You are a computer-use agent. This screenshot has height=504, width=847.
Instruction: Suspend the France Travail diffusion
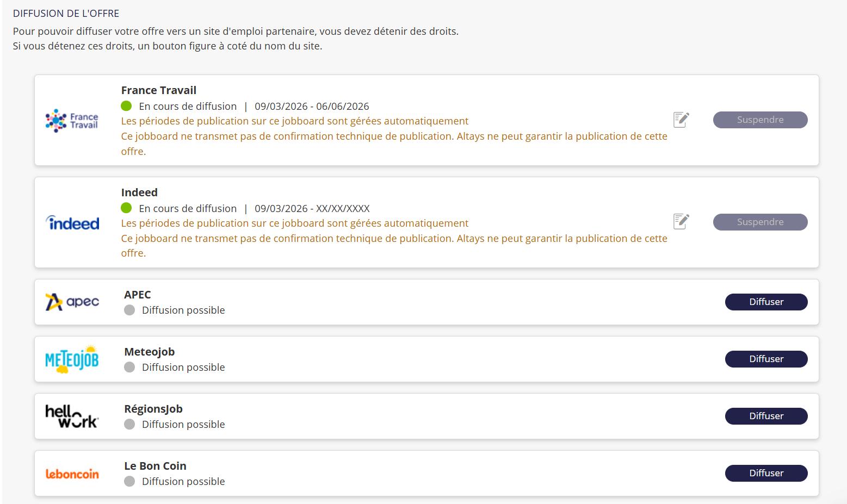point(760,120)
